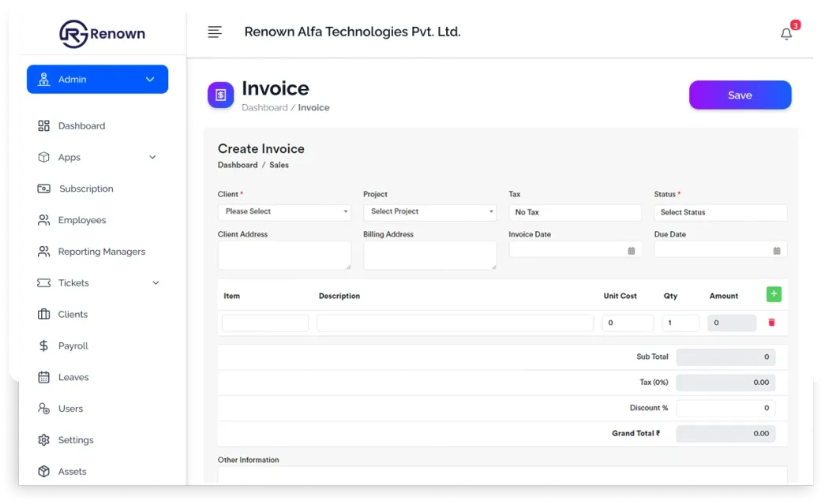Click the purple Invoice page icon
Screen dimensions: 825x504
(220, 95)
